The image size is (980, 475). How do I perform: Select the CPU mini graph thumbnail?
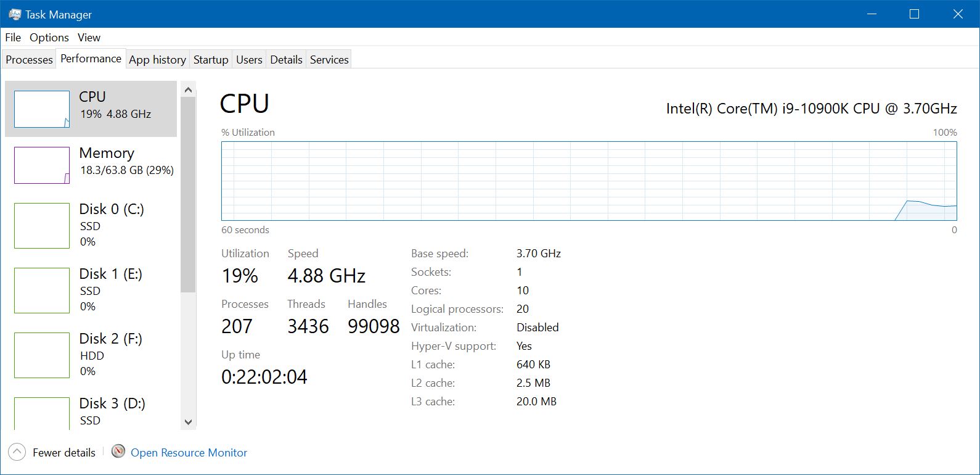42,109
